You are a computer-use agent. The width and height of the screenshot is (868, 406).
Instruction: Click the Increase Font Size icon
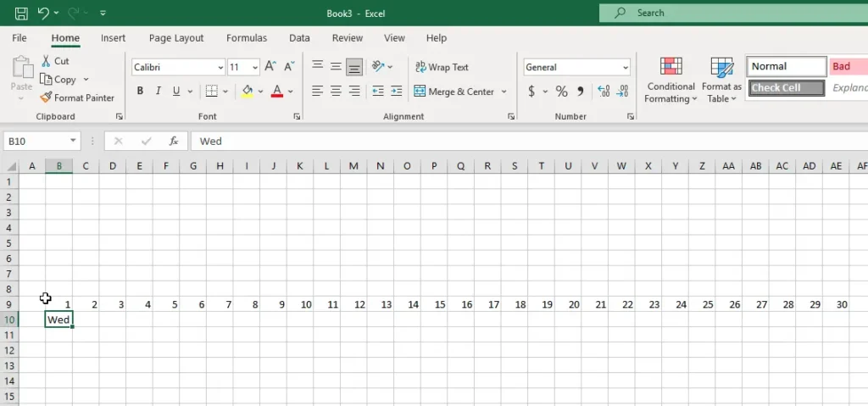(x=270, y=67)
